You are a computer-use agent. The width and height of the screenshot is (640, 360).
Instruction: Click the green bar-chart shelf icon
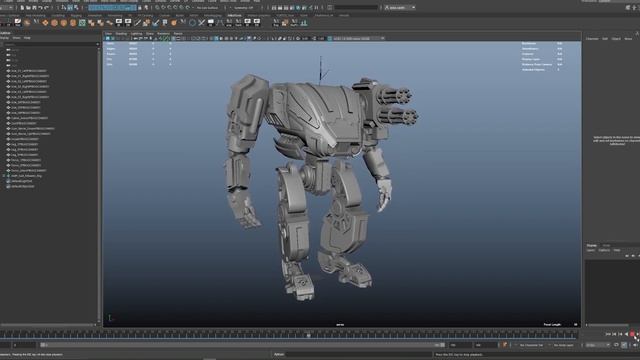(x=304, y=23)
